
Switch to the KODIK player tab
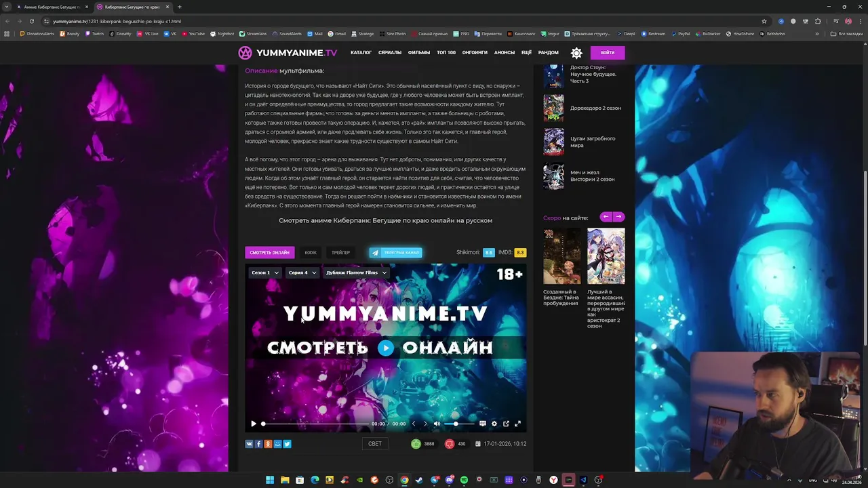311,253
